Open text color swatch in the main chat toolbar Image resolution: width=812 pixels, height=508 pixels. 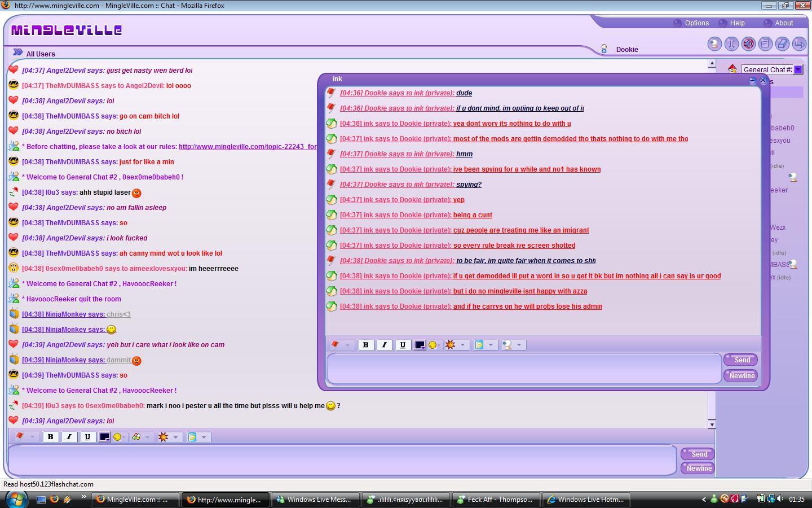(x=105, y=437)
